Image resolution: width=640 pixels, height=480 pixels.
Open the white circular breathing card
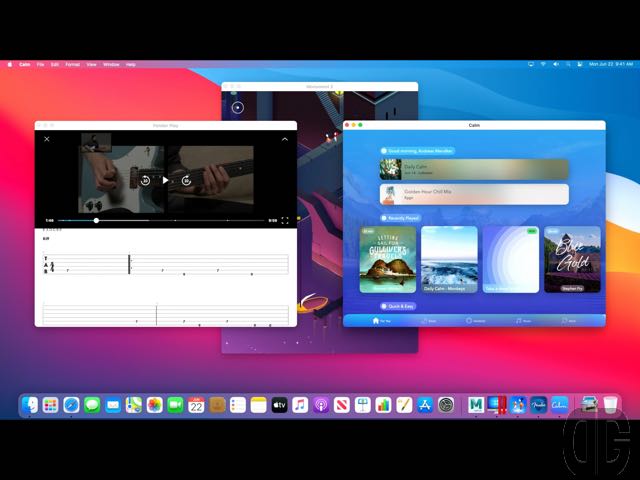511,260
